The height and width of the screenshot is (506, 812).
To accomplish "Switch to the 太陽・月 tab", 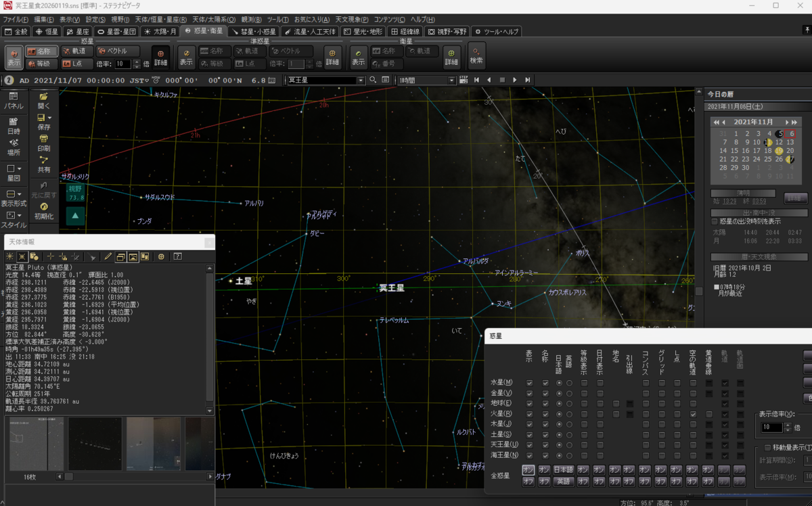I will pyautogui.click(x=161, y=31).
